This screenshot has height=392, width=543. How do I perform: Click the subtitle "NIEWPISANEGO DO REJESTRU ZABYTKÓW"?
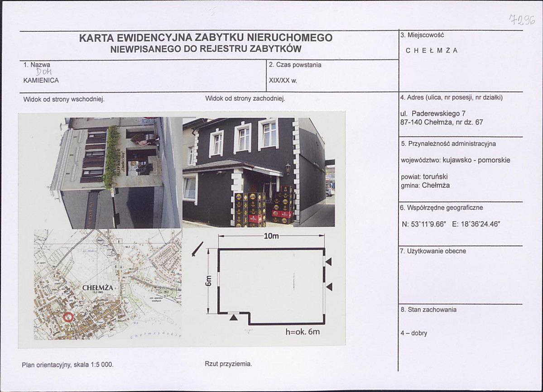[x=206, y=49]
